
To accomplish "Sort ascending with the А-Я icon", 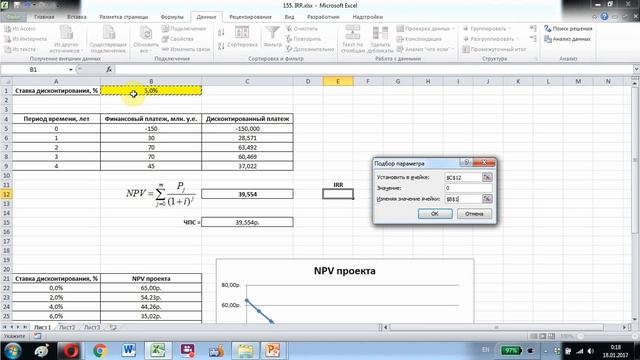I will (221, 33).
